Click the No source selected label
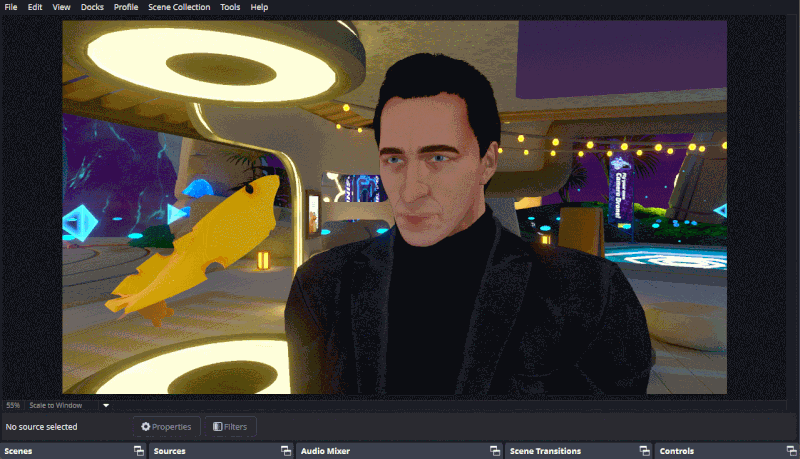The image size is (800, 459). point(42,427)
